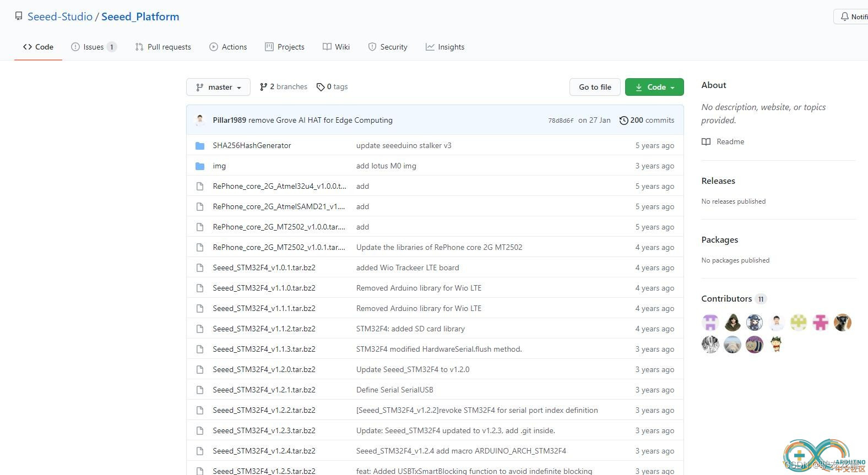Open Seeed_STM32F4_v1.2.0.tar.bz2 file
The width and height of the screenshot is (868, 475).
tap(264, 369)
